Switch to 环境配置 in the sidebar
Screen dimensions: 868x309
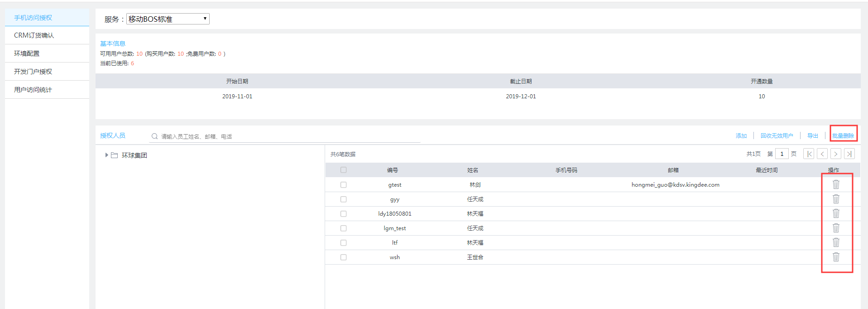coord(27,53)
